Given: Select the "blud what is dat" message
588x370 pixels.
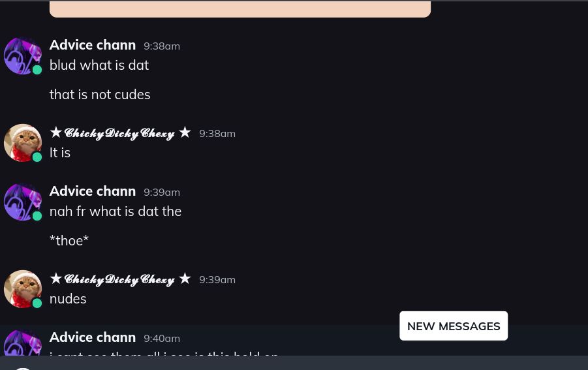Looking at the screenshot, I should point(99,65).
